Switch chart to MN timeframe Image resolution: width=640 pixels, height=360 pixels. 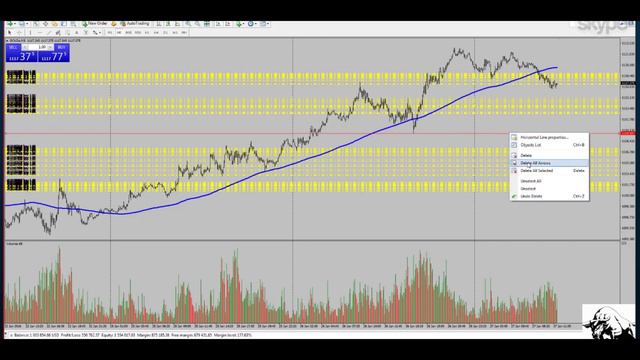(x=184, y=32)
